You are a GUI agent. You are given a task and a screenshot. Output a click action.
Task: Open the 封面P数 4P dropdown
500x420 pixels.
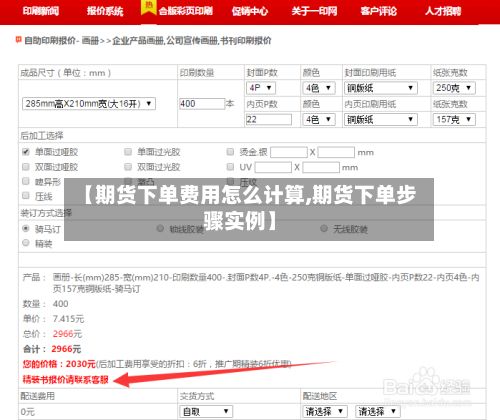click(261, 88)
